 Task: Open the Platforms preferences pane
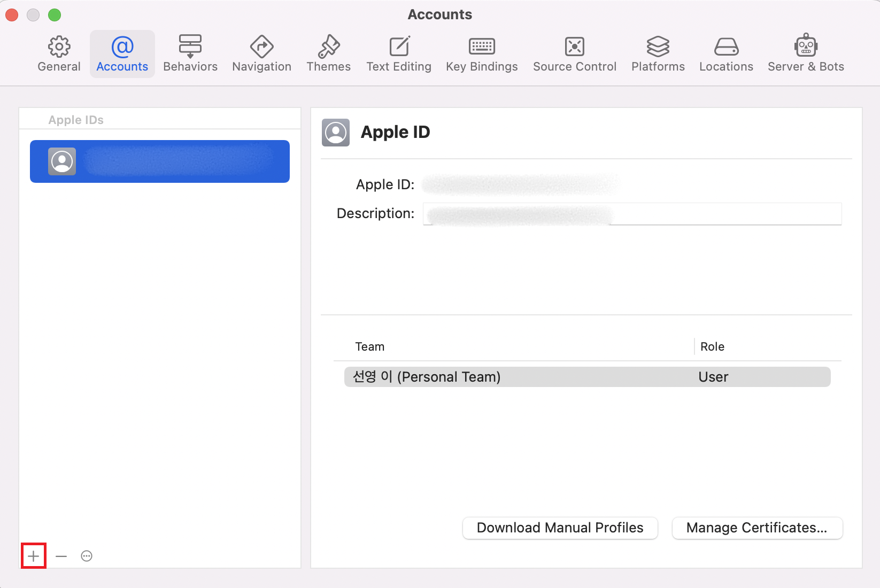(x=658, y=54)
